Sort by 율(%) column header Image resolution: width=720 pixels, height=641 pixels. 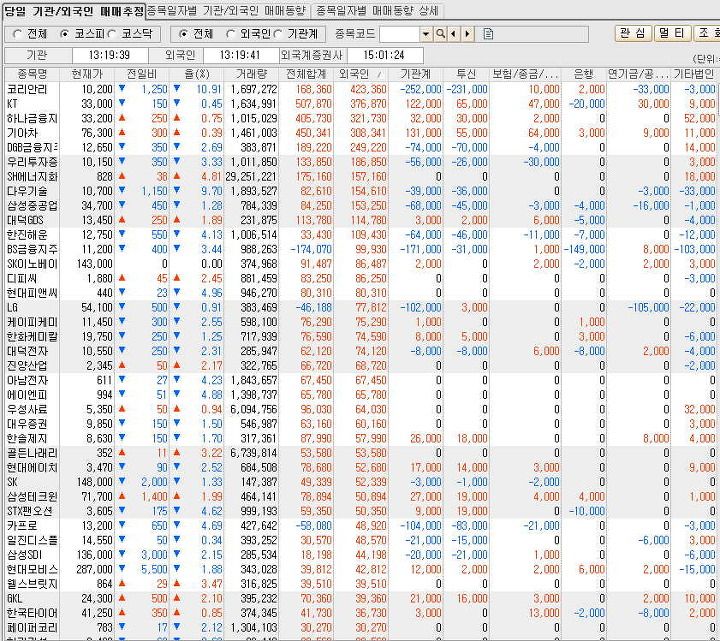[197, 74]
